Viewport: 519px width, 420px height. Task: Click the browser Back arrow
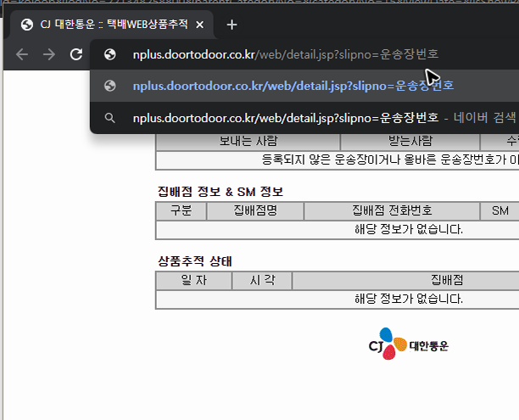[x=22, y=54]
